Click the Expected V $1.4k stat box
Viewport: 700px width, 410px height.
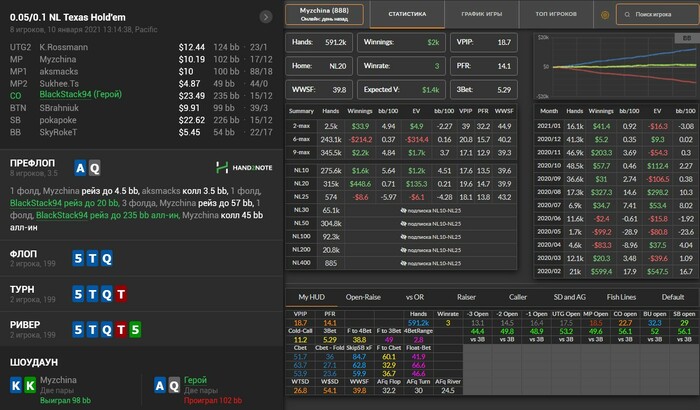401,90
